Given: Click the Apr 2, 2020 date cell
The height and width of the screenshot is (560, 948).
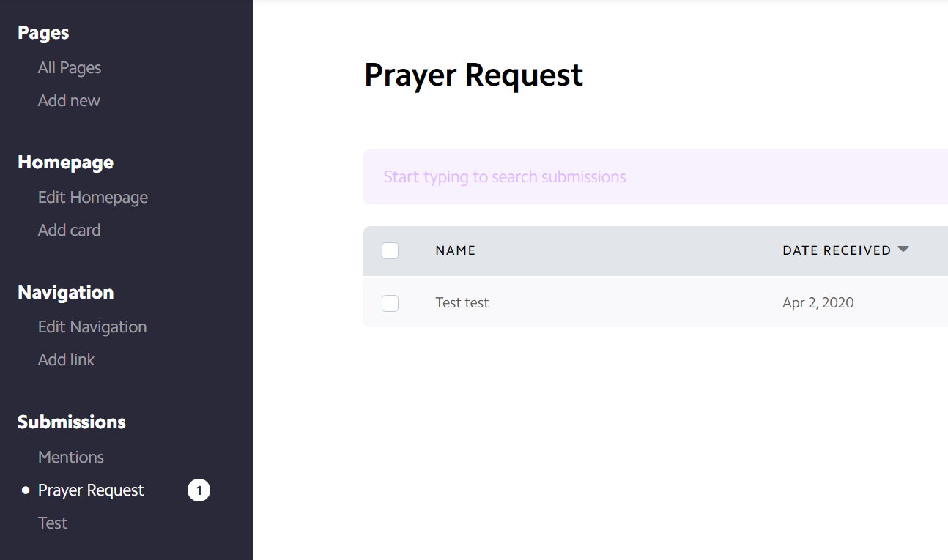Looking at the screenshot, I should coord(818,303).
